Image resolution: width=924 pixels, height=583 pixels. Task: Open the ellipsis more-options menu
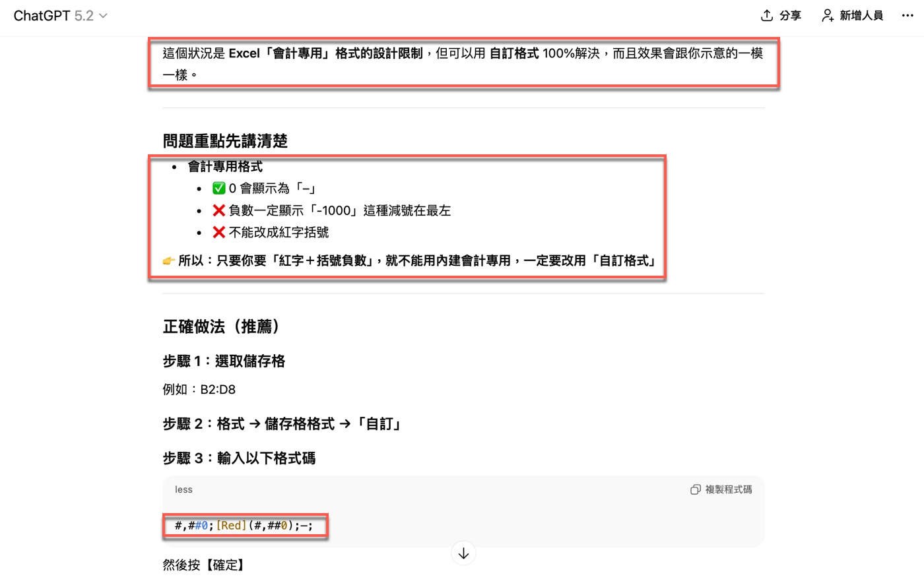(x=907, y=15)
